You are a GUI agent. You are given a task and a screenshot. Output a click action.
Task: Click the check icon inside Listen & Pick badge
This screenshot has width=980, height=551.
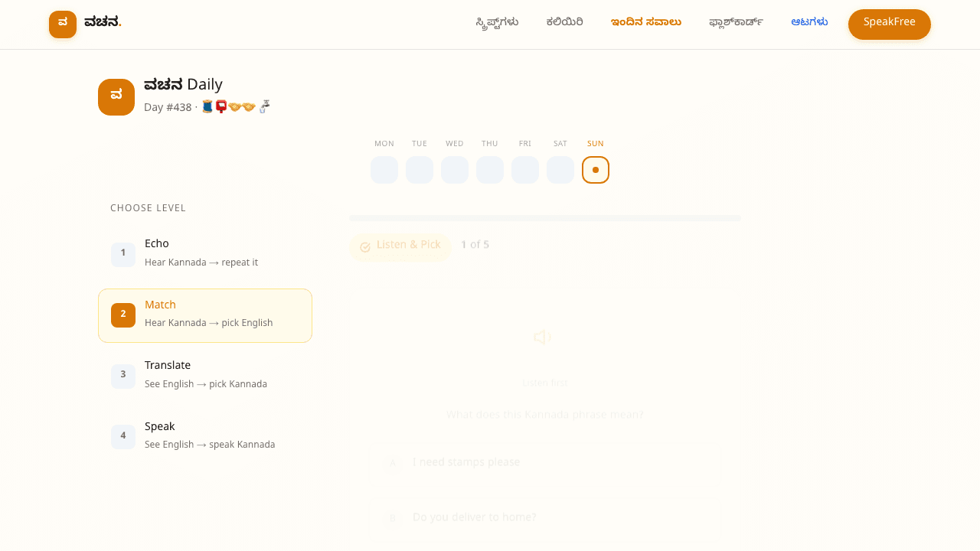click(x=366, y=246)
